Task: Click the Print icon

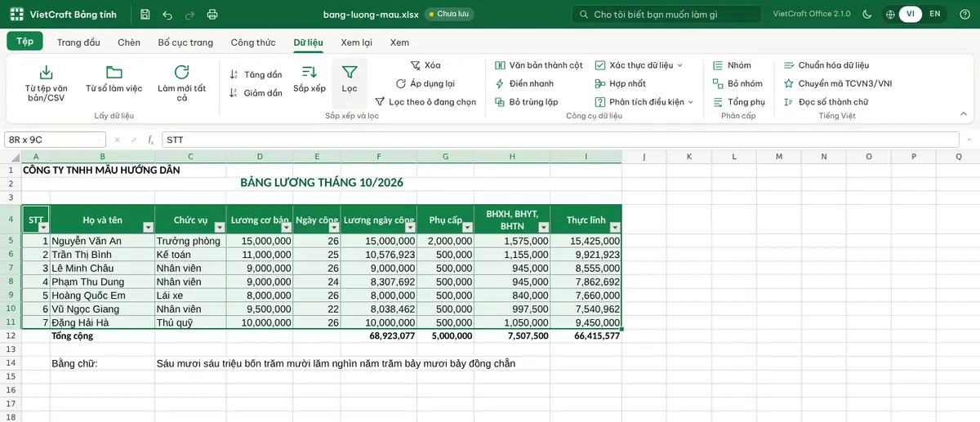Action: pyautogui.click(x=212, y=15)
